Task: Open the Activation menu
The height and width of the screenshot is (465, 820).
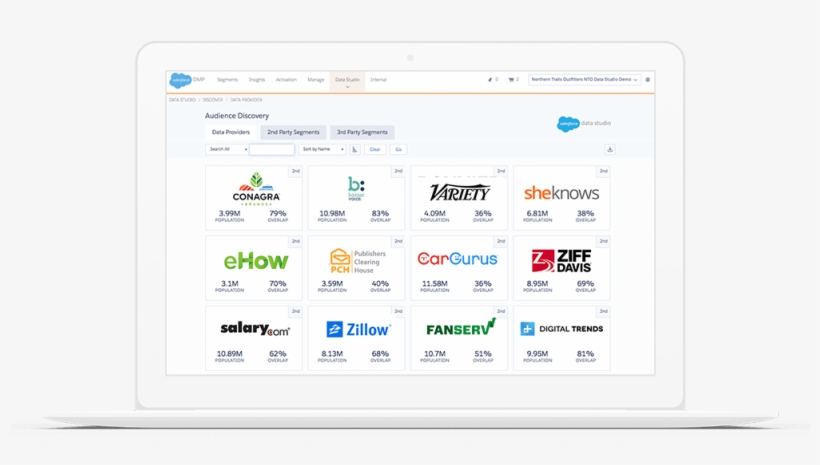Action: click(x=286, y=80)
